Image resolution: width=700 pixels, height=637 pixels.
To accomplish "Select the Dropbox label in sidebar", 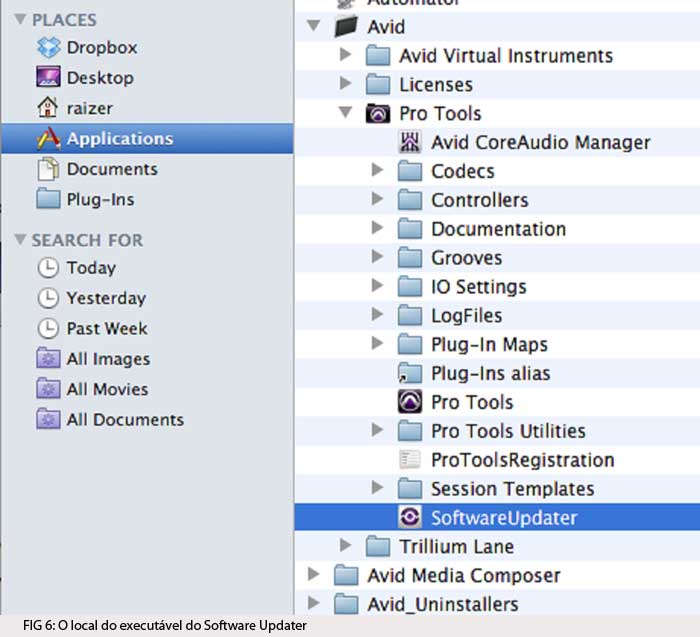I will [x=102, y=47].
